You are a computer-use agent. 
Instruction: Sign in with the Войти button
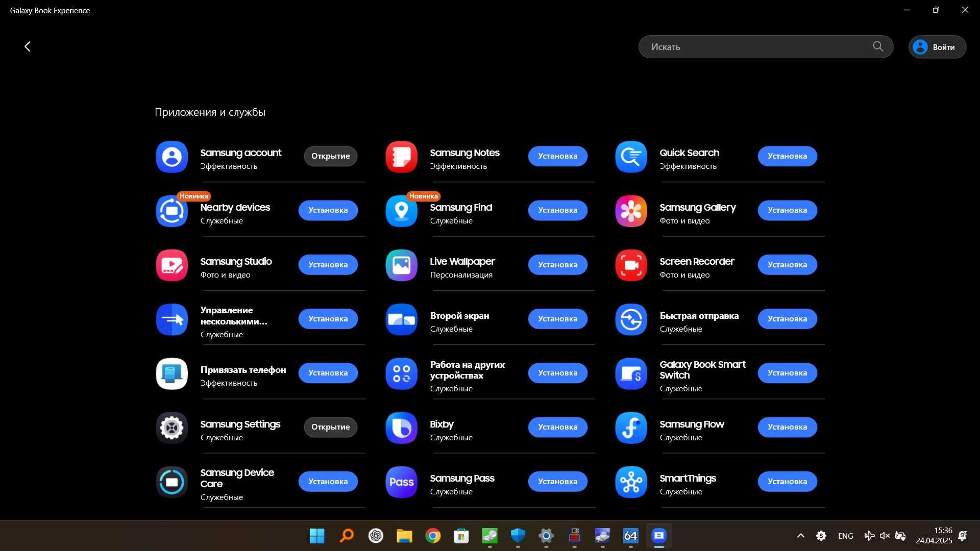(937, 47)
